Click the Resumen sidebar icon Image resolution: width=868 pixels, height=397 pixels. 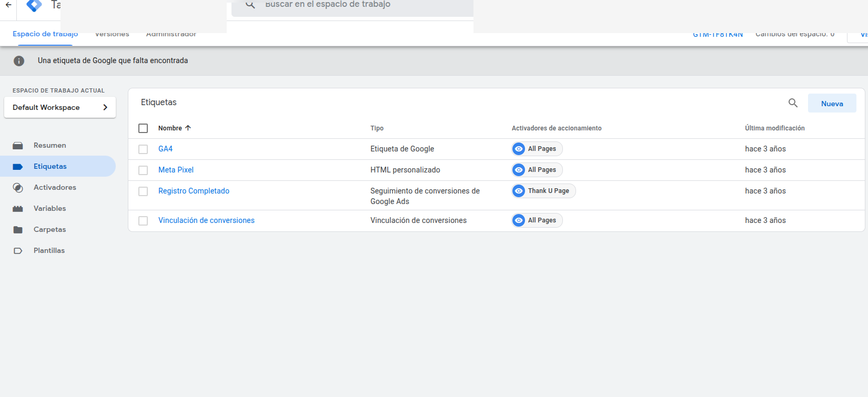(x=18, y=146)
